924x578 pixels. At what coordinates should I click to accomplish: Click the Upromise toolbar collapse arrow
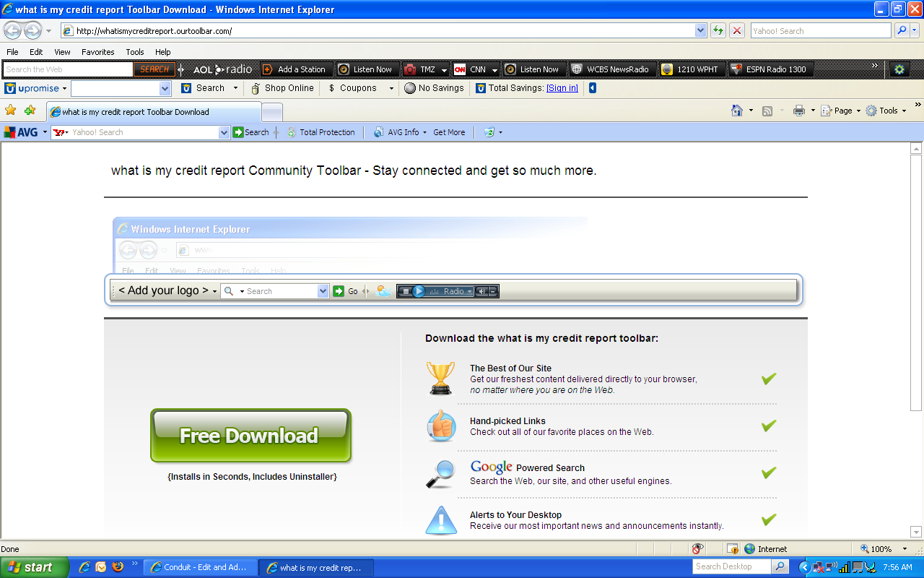[x=592, y=88]
